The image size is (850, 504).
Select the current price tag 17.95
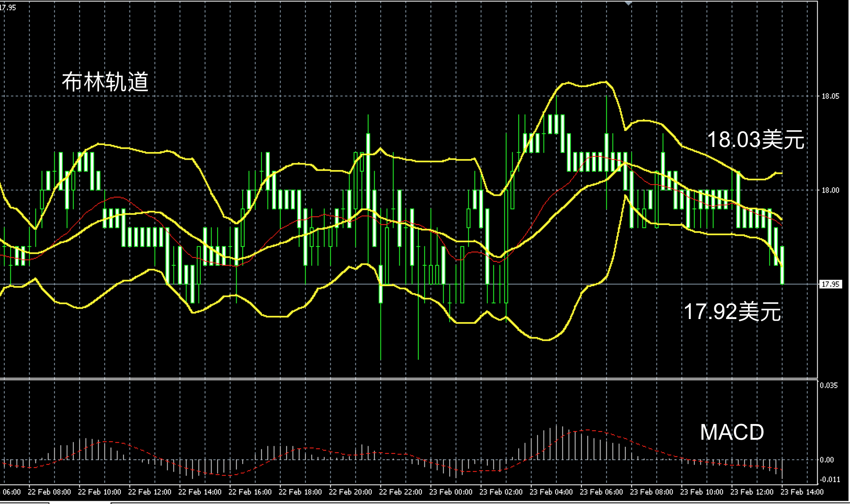coord(830,284)
